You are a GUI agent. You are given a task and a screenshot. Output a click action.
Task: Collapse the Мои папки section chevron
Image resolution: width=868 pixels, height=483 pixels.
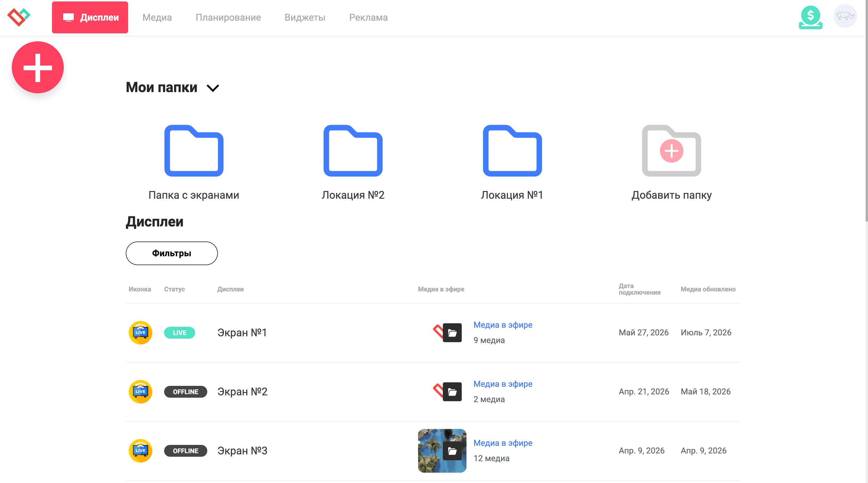213,88
